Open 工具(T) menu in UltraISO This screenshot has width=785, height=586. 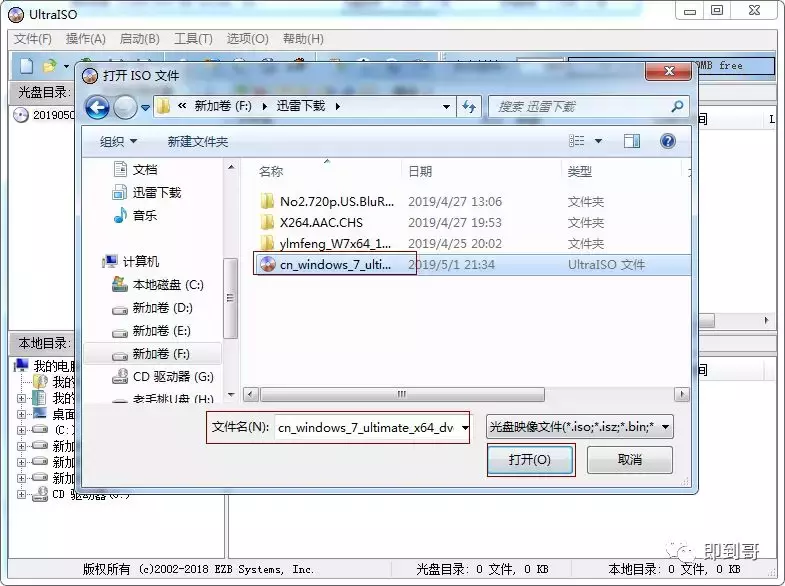coord(193,39)
